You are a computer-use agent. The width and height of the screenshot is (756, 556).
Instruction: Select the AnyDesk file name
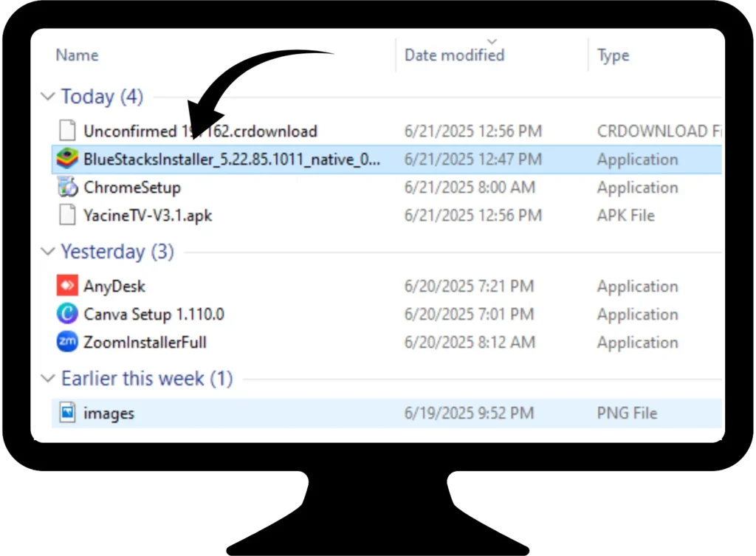(114, 286)
